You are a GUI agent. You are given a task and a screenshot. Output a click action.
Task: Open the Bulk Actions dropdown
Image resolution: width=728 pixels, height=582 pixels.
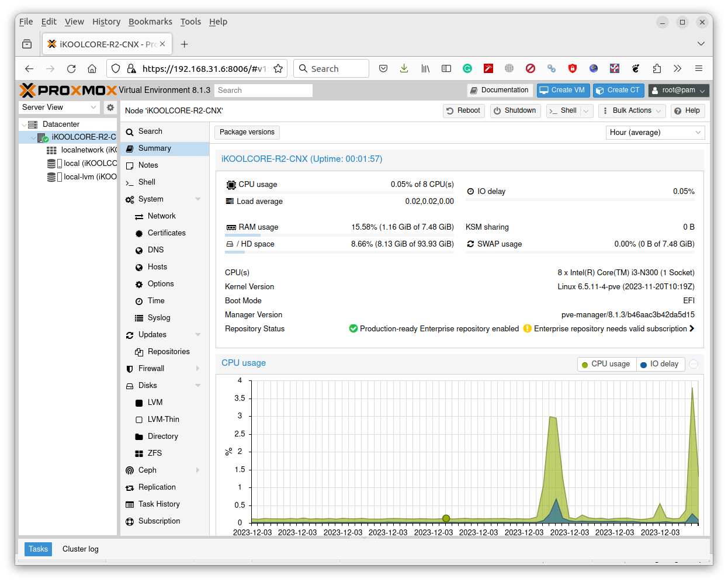click(x=632, y=111)
